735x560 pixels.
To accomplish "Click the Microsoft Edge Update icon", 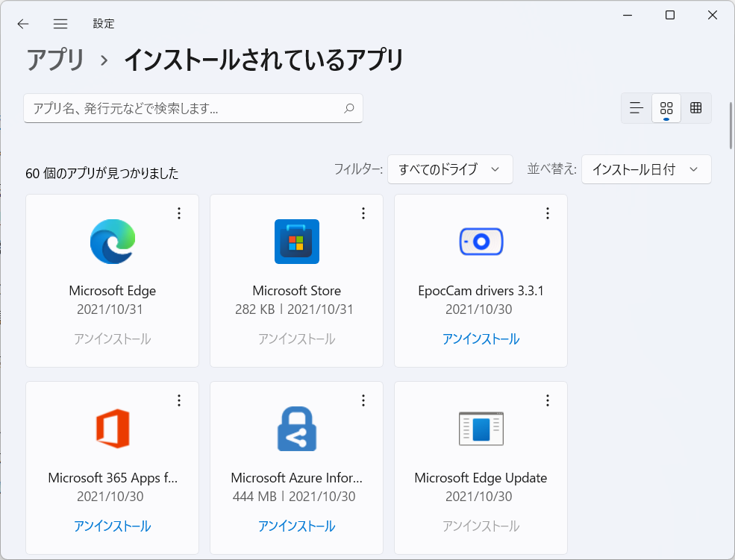I will coord(481,429).
